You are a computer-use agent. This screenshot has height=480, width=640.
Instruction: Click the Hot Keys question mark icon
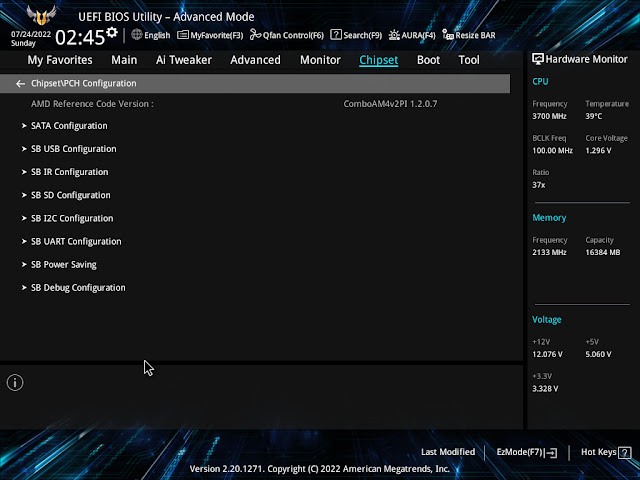tap(624, 452)
